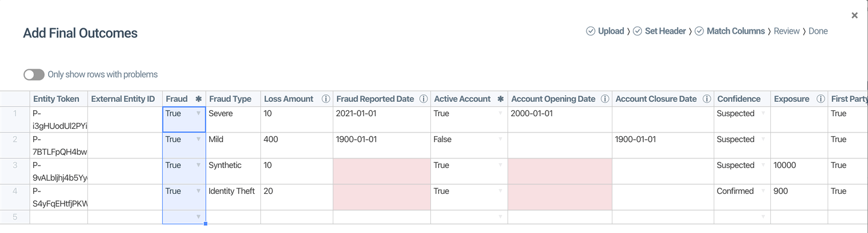Open Confidence dropdown in row 4

[x=764, y=191]
